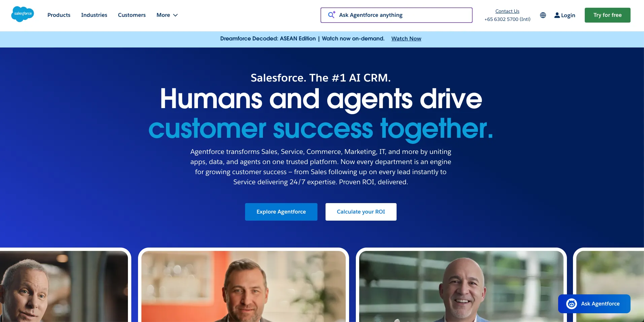Open the Contact Us link
This screenshot has width=644, height=322.
coord(507,11)
